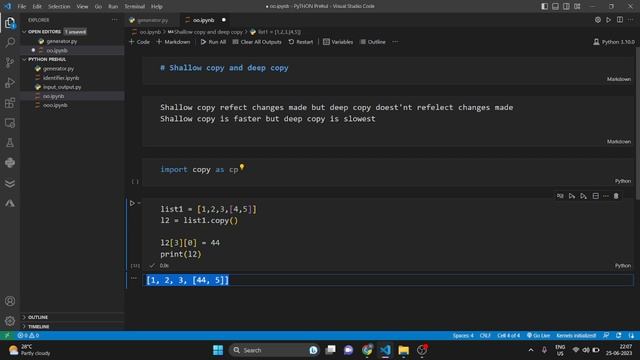Run the list1 code cell

click(132, 203)
